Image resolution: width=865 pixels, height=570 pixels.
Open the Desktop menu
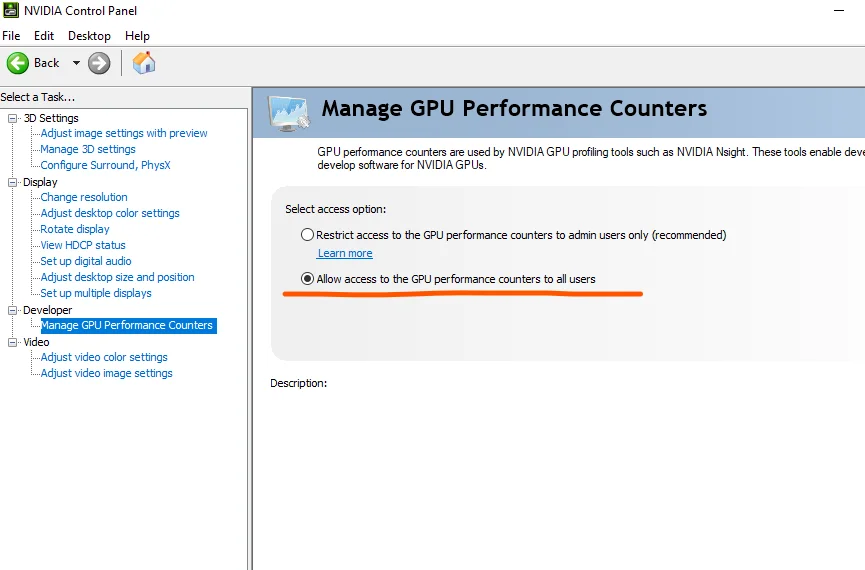pos(89,36)
